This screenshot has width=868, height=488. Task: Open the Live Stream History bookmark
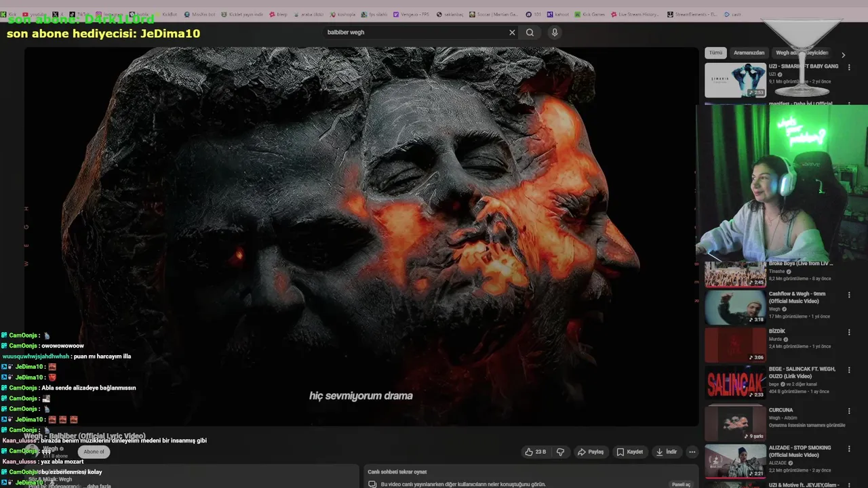click(x=635, y=14)
